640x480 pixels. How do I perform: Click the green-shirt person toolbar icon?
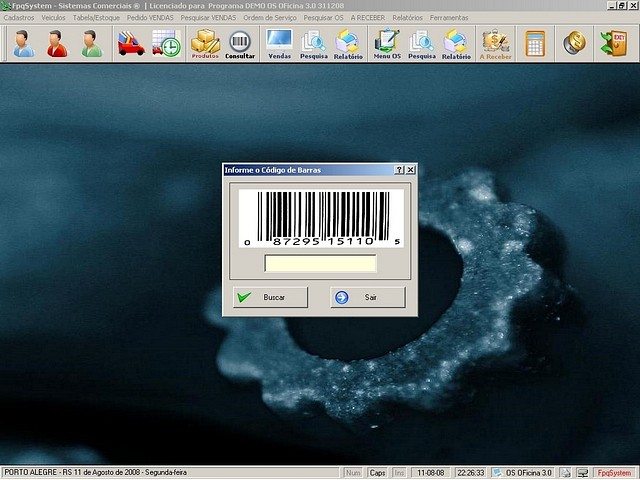pos(91,44)
